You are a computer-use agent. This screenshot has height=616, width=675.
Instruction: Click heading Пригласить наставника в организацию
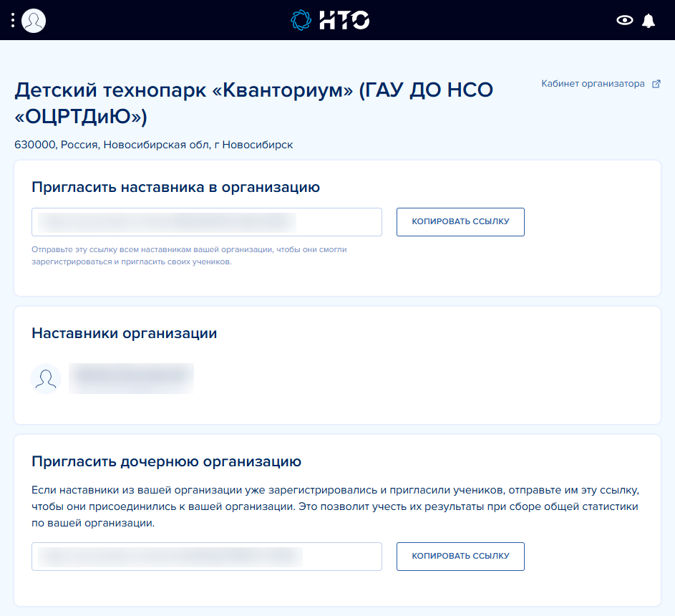[175, 188]
